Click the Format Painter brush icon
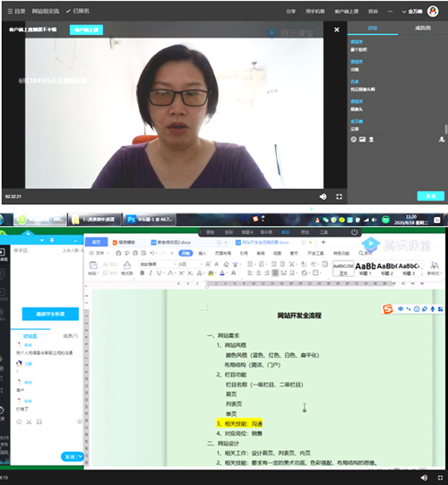This screenshot has width=448, height=485. pyautogui.click(x=126, y=265)
